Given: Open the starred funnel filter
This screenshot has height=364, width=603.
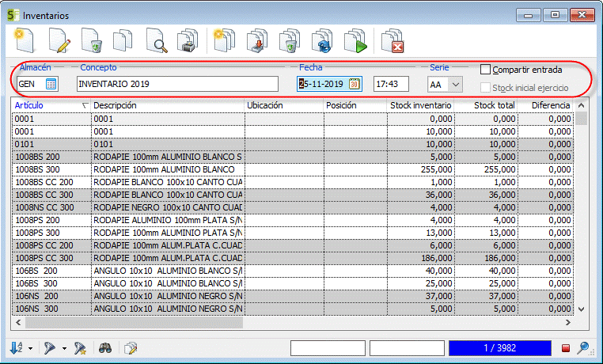Looking at the screenshot, I should [x=80, y=348].
